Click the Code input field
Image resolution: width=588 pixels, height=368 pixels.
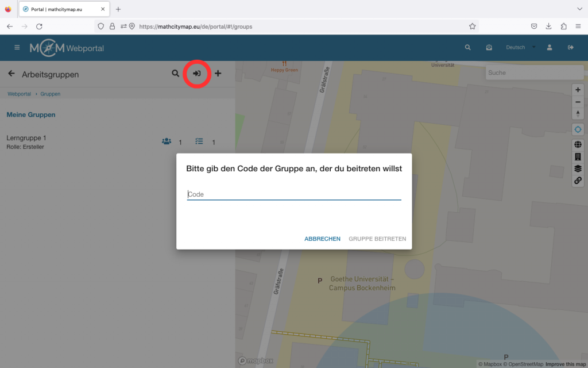click(294, 194)
